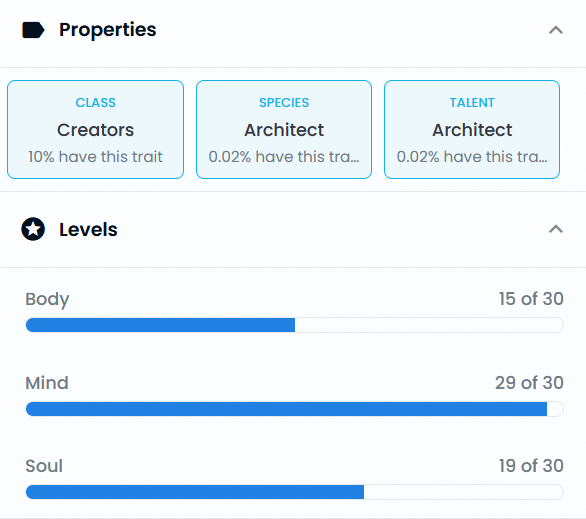This screenshot has height=519, width=586.
Task: Click the Soul level progress bar
Action: pyautogui.click(x=294, y=492)
